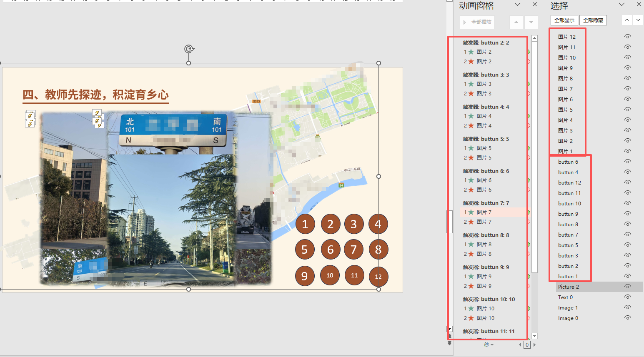
Task: Click the street sign photo on the slide
Action: [x=173, y=131]
